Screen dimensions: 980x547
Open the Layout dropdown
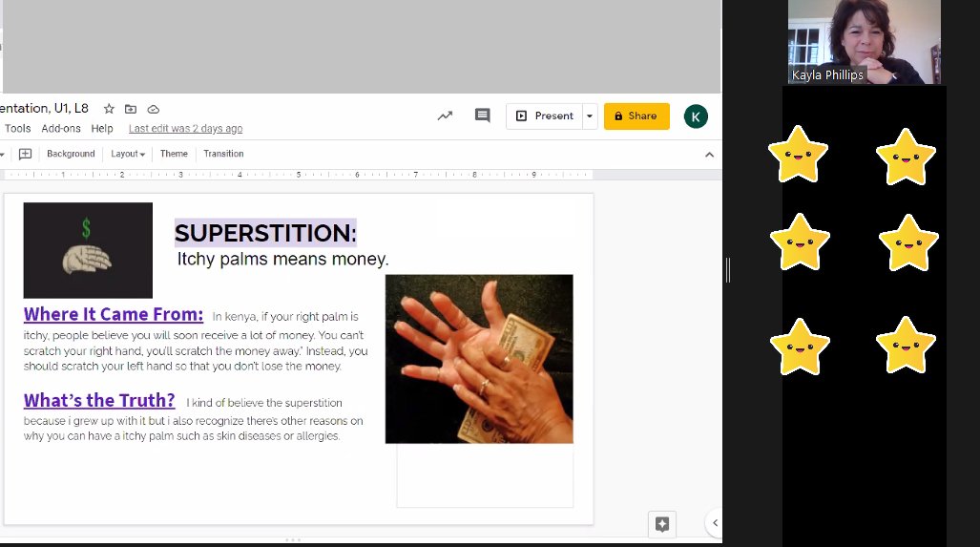pyautogui.click(x=128, y=154)
